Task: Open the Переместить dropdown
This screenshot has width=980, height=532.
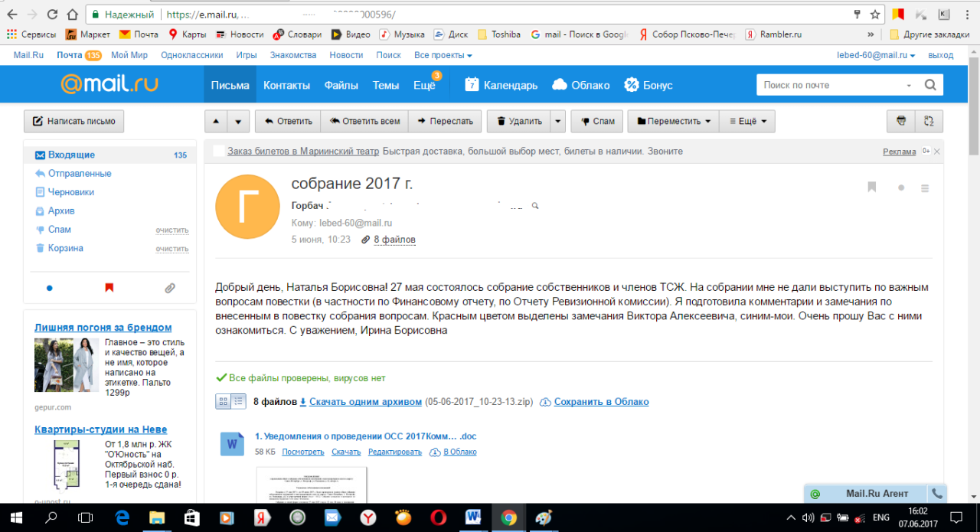Action: [x=673, y=121]
